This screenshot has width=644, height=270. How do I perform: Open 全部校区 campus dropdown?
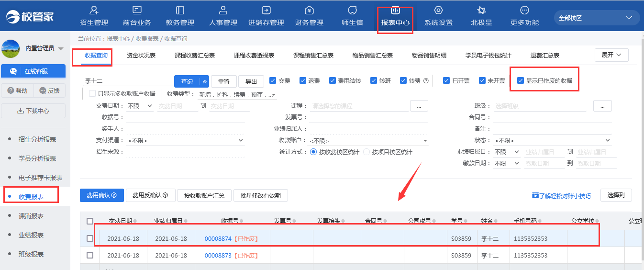pos(597,18)
